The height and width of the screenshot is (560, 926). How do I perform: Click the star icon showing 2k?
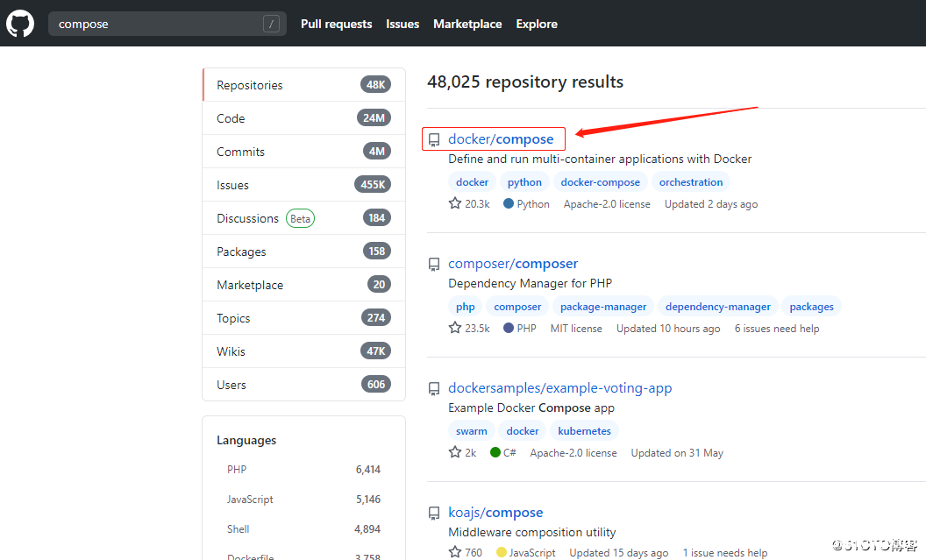tap(455, 452)
